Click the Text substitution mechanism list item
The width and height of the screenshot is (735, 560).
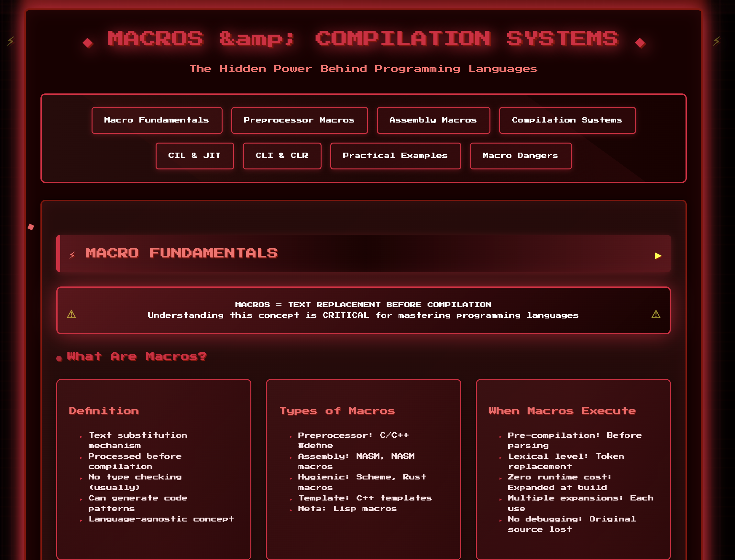[x=138, y=440]
